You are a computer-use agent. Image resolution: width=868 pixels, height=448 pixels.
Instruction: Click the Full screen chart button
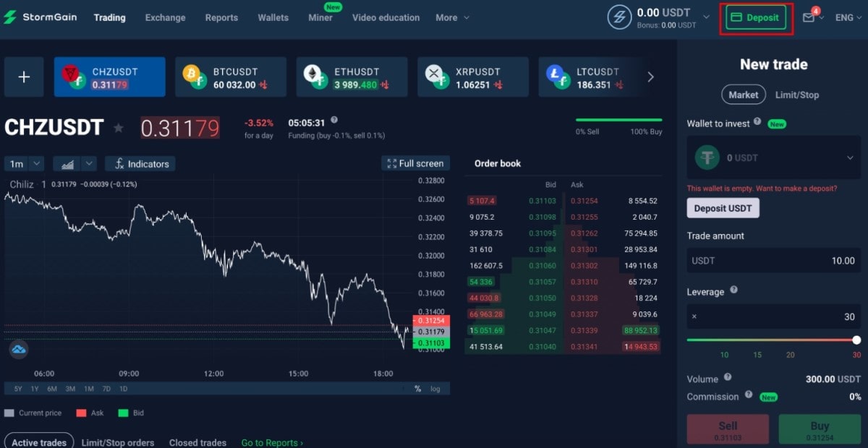pyautogui.click(x=415, y=163)
